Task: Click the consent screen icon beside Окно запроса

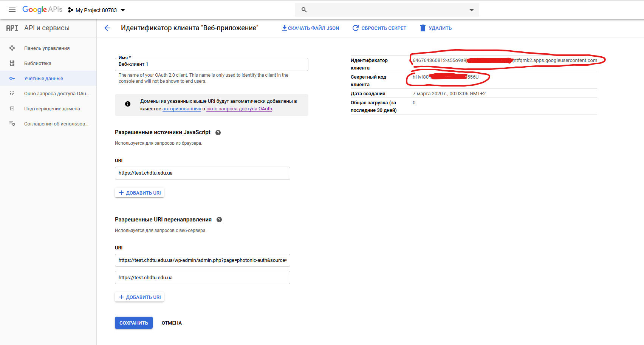Action: [12, 93]
